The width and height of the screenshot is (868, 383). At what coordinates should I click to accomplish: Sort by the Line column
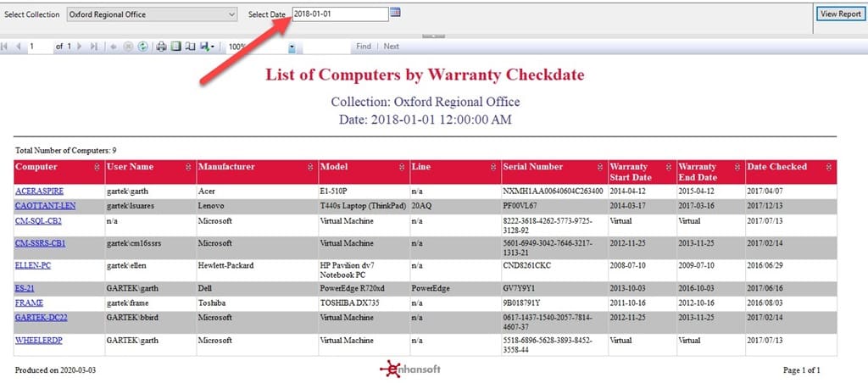point(493,167)
